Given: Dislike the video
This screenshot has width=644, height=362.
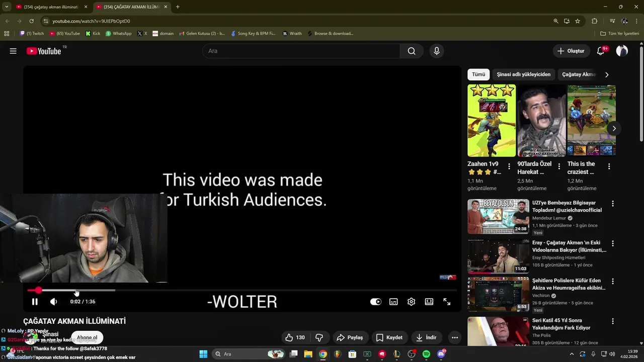Looking at the screenshot, I should (x=319, y=337).
